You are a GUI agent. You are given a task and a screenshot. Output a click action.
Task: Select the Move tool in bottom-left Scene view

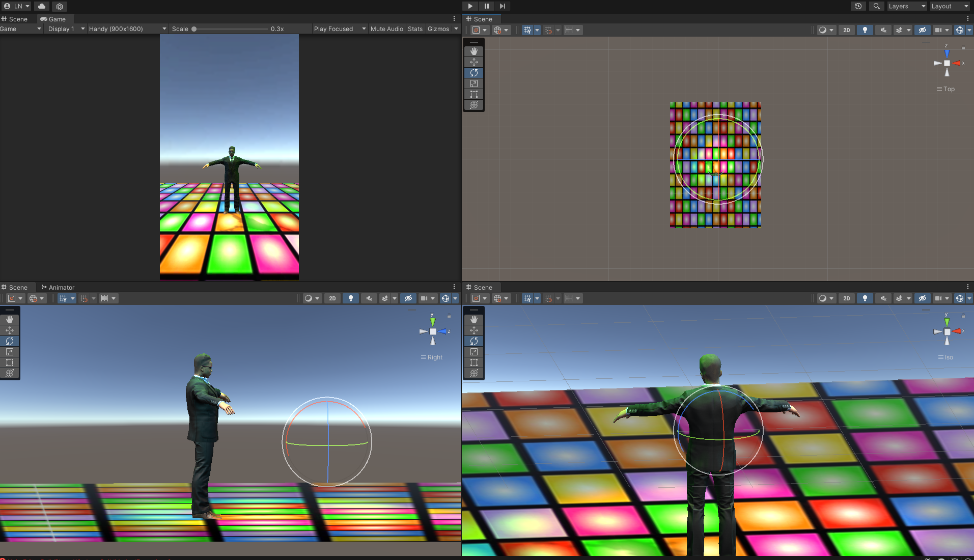click(x=10, y=330)
